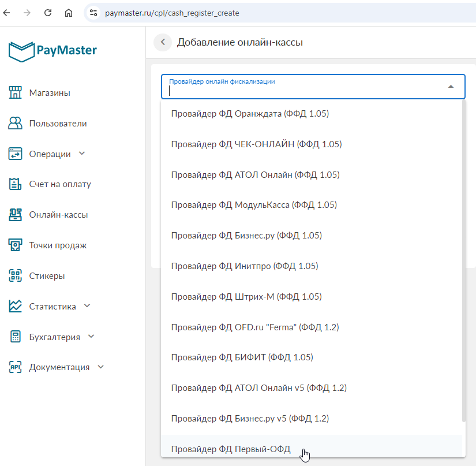Click the Документация API icon
This screenshot has height=466, width=476.
coord(15,367)
